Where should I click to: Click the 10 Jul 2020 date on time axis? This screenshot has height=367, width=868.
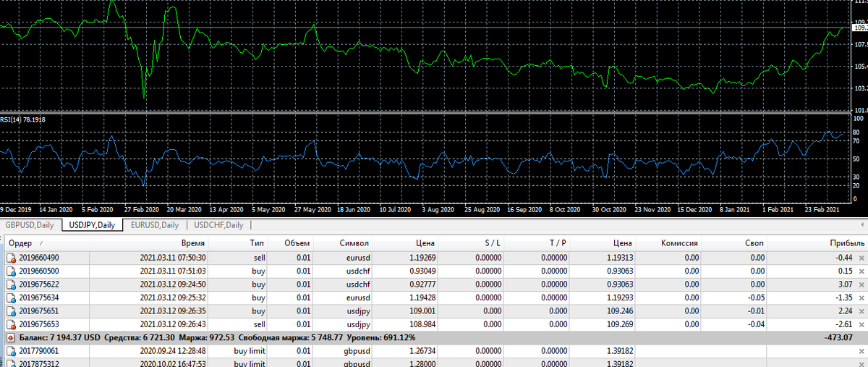395,210
